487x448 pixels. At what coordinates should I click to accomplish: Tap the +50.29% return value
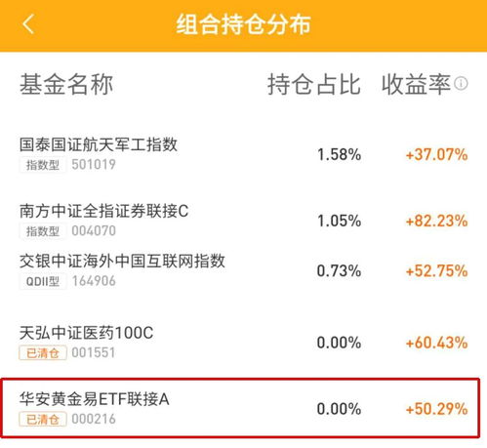(x=436, y=409)
